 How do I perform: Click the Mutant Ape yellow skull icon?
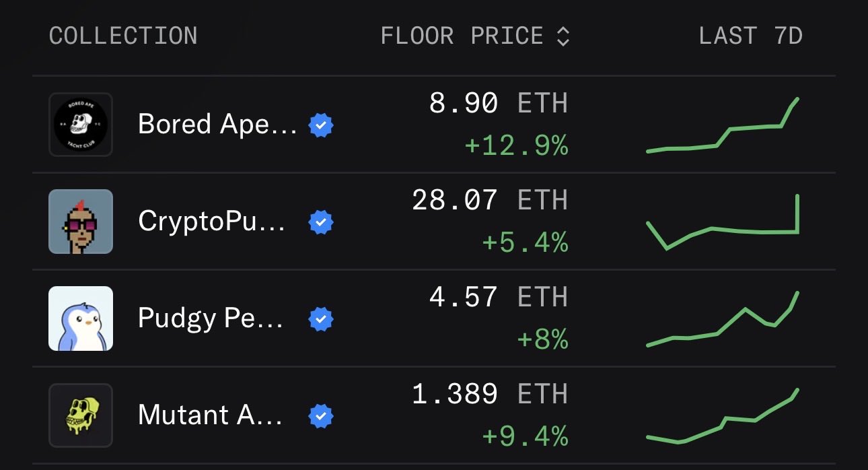(81, 415)
